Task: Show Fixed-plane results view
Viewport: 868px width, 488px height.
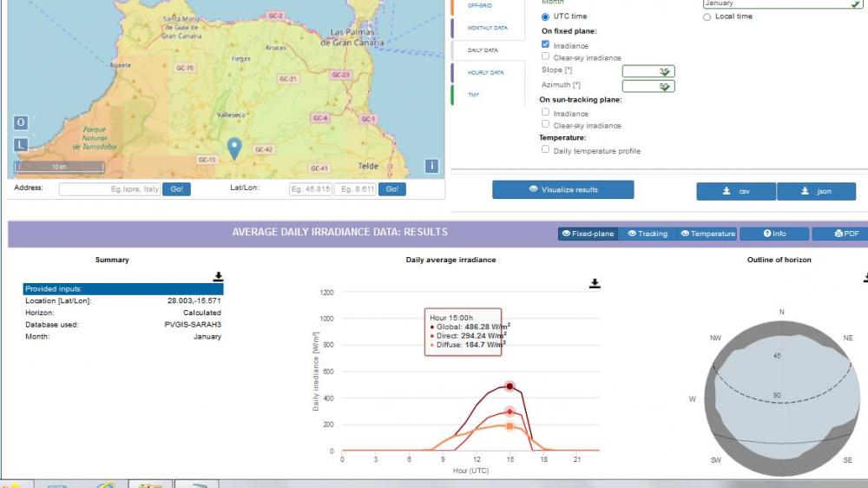Action: coord(588,234)
